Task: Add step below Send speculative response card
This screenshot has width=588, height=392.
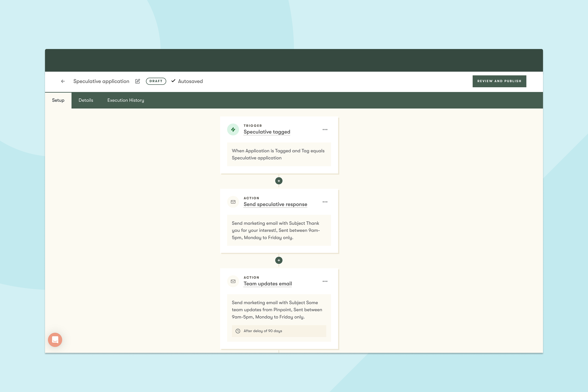Action: tap(279, 260)
